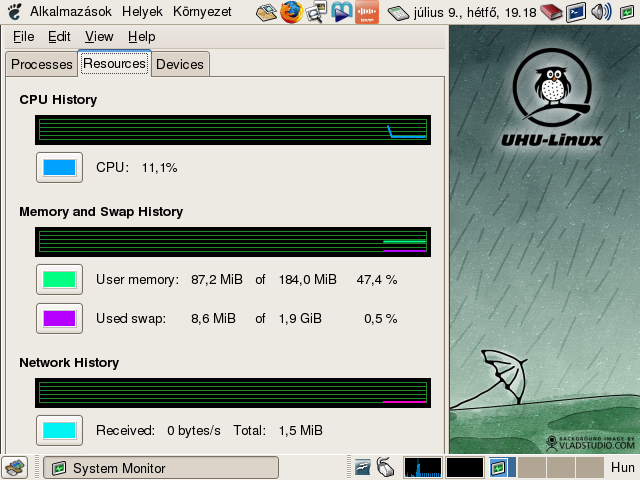The width and height of the screenshot is (640, 480).
Task: Change the cyan Received network color
Action: [60, 430]
